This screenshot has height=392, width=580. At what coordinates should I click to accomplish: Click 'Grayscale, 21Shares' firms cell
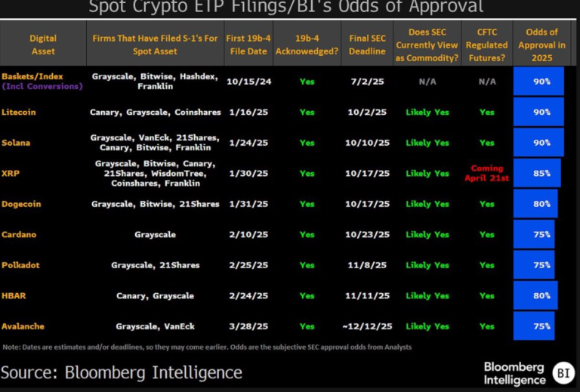coord(156,265)
